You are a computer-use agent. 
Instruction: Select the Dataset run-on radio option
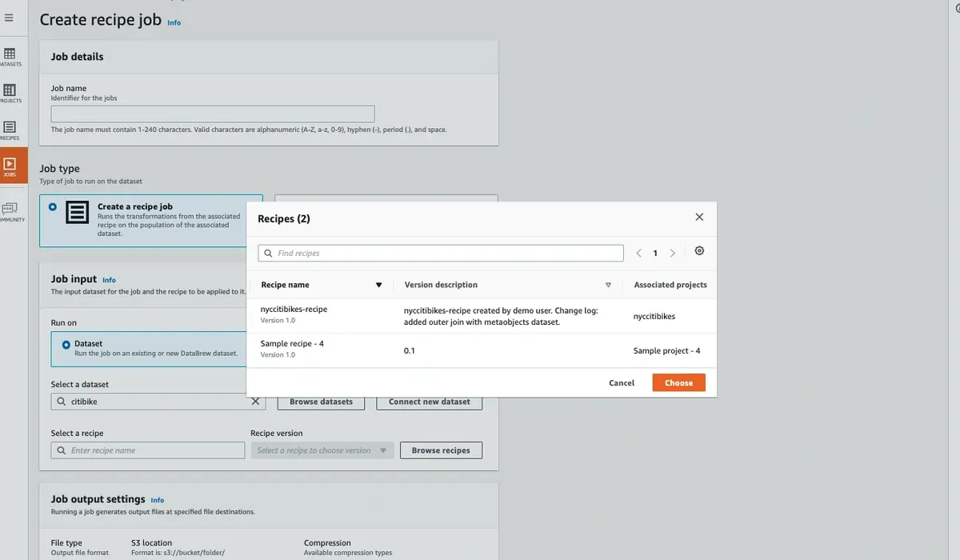pos(66,345)
